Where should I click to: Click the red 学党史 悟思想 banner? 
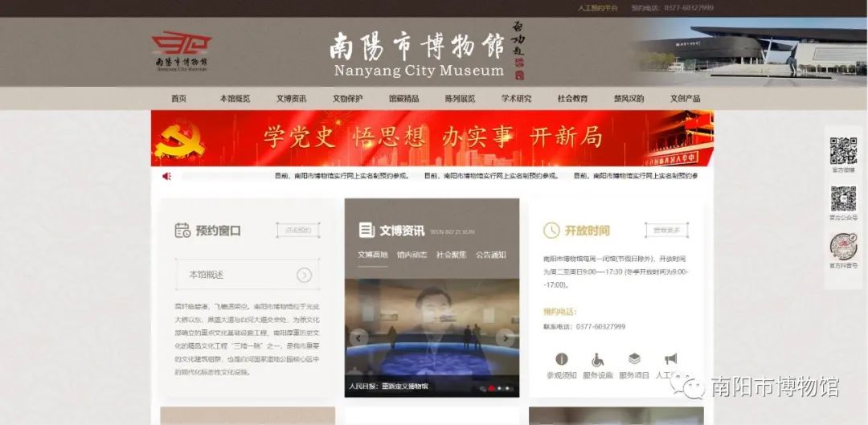point(432,138)
